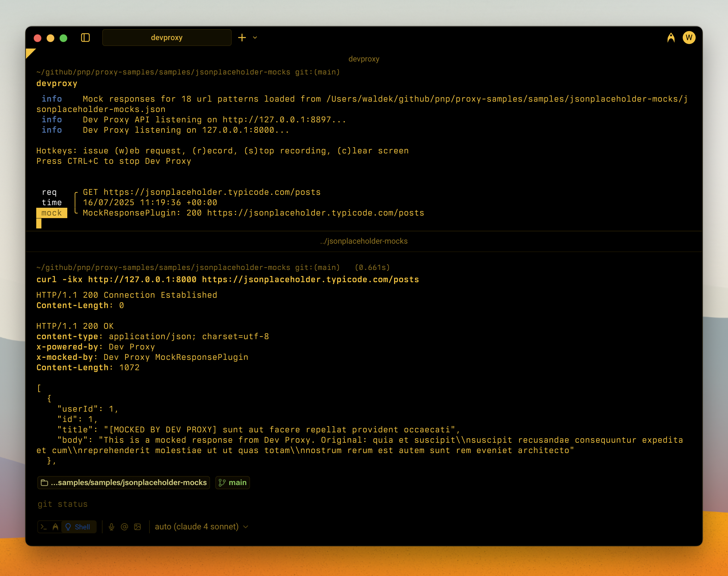Open a new tab with the plus icon
The width and height of the screenshot is (728, 576).
242,38
